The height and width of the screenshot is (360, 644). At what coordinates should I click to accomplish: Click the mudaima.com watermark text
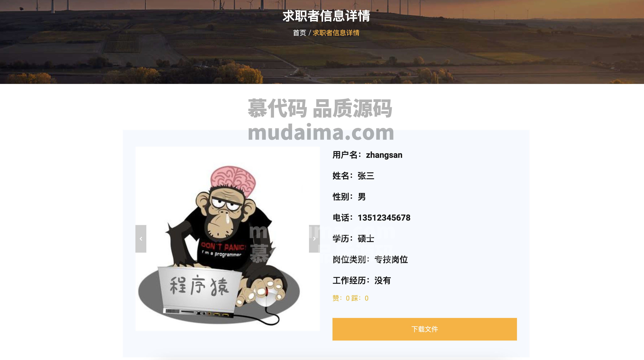(321, 132)
